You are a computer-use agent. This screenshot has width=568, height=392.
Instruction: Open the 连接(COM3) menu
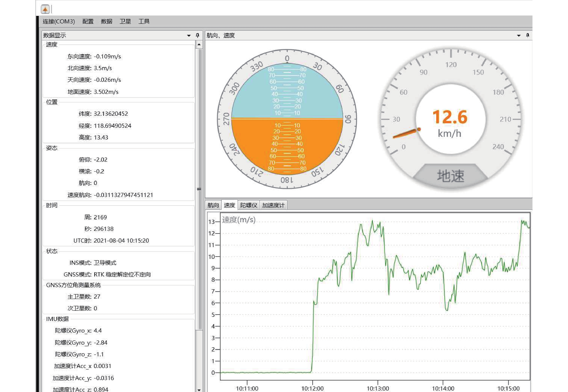[59, 21]
